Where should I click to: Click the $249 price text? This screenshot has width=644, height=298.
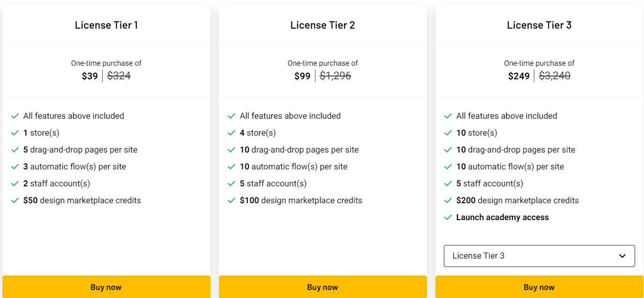point(518,75)
